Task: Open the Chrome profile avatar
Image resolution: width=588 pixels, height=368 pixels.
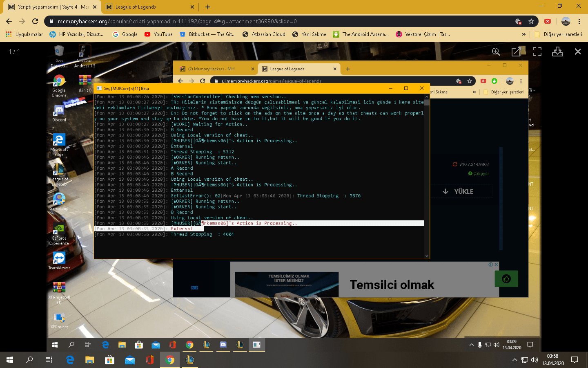Action: [x=566, y=21]
